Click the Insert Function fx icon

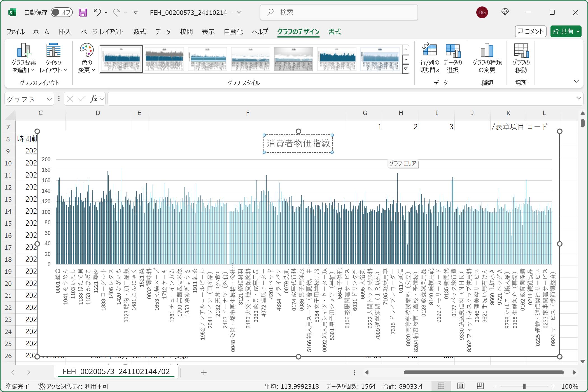click(x=94, y=99)
